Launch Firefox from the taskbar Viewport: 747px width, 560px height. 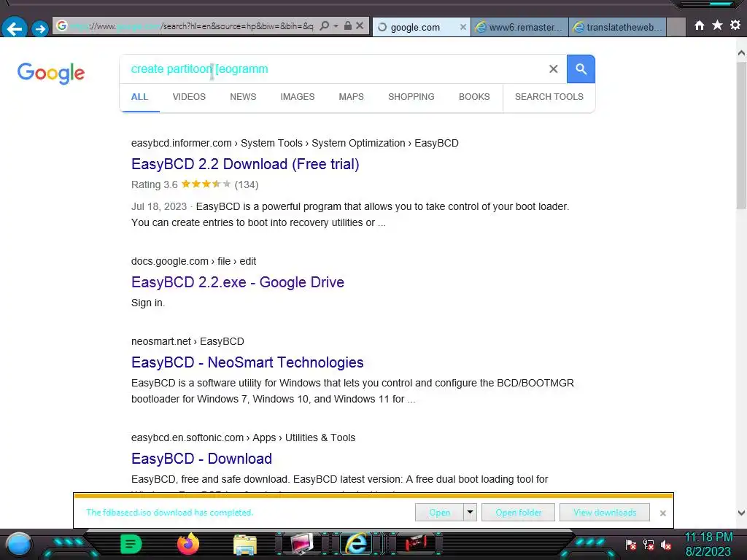(188, 544)
